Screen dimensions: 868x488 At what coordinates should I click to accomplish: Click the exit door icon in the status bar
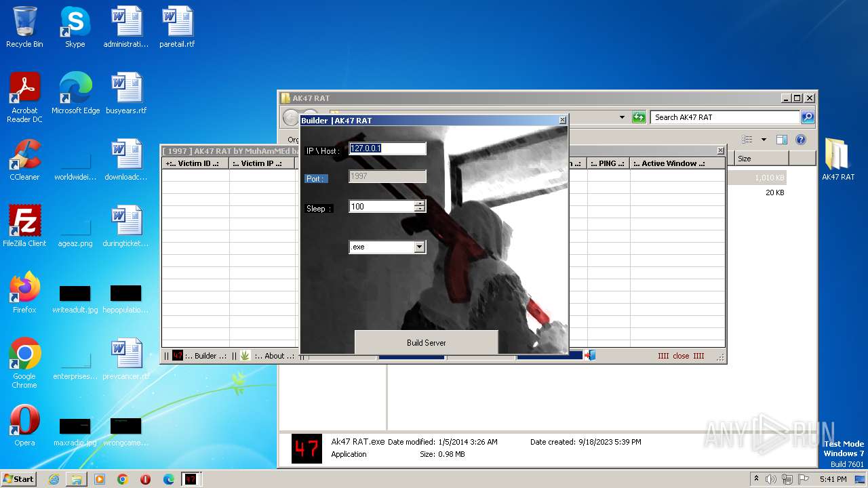pos(590,354)
